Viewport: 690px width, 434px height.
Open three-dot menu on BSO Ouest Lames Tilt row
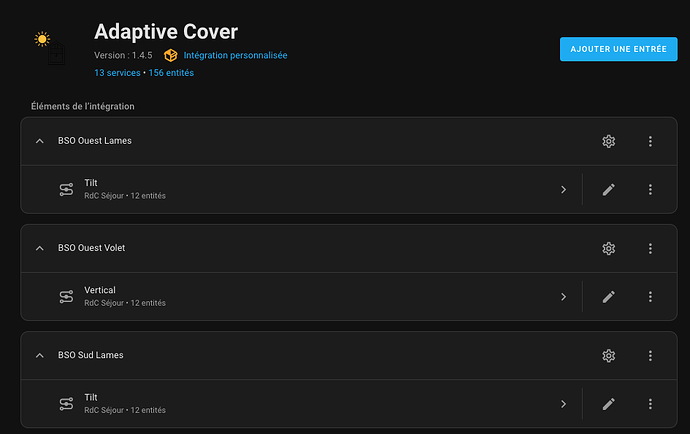pos(650,190)
